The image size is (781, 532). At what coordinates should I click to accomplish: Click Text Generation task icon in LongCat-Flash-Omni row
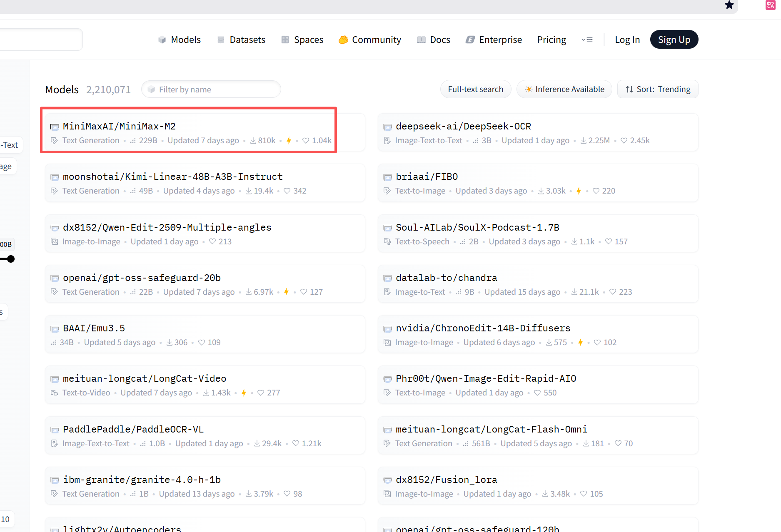387,443
